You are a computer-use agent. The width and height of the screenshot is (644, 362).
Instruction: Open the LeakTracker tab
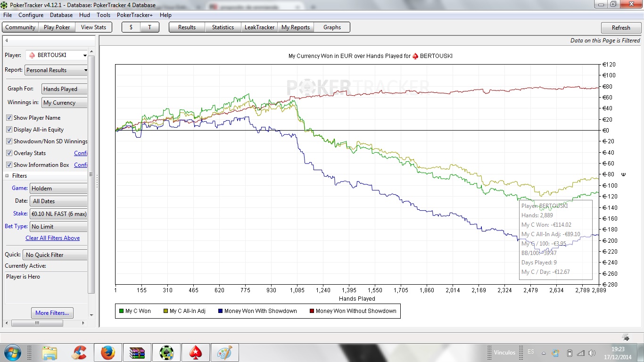(259, 27)
